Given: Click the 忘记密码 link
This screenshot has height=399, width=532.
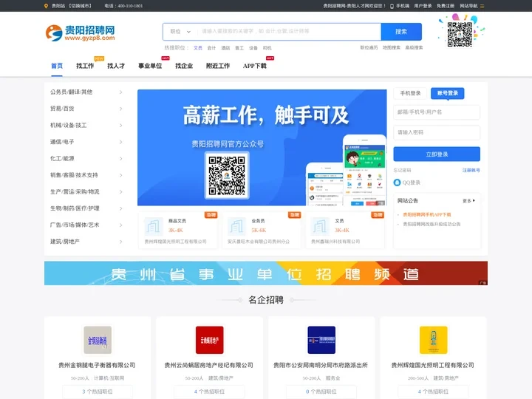Looking at the screenshot, I should click(402, 171).
